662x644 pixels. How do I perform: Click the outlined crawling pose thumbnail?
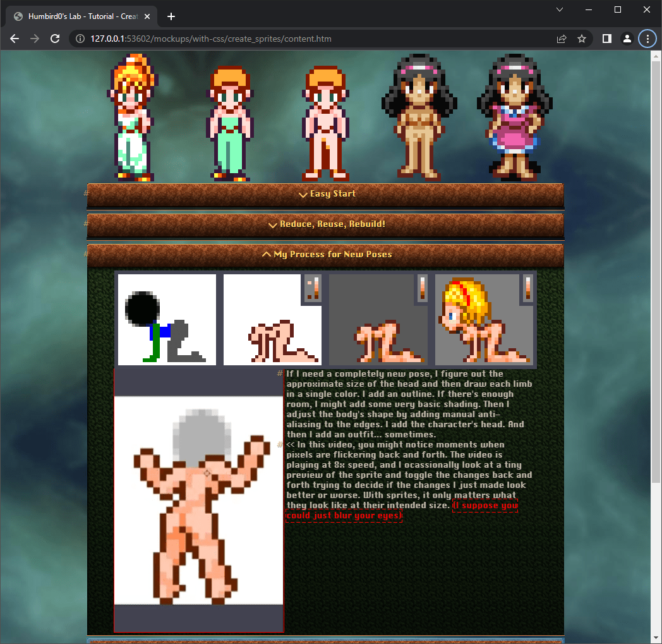coord(272,320)
